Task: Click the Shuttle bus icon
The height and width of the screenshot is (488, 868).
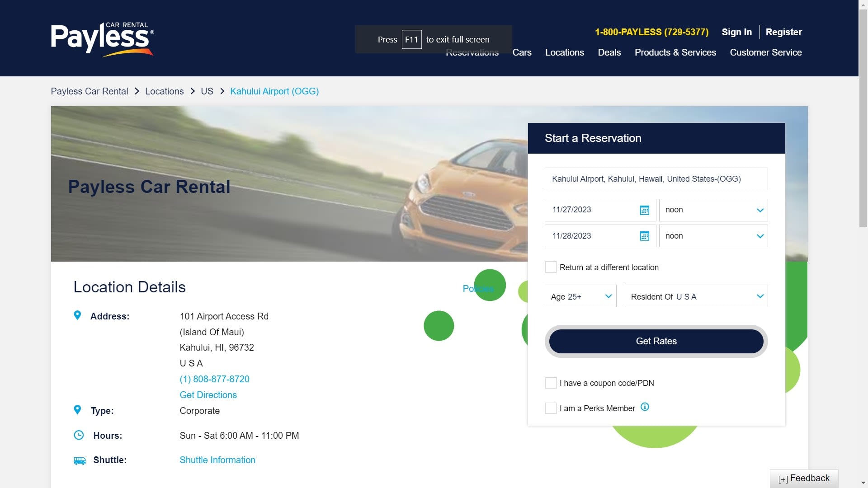Action: [80, 460]
